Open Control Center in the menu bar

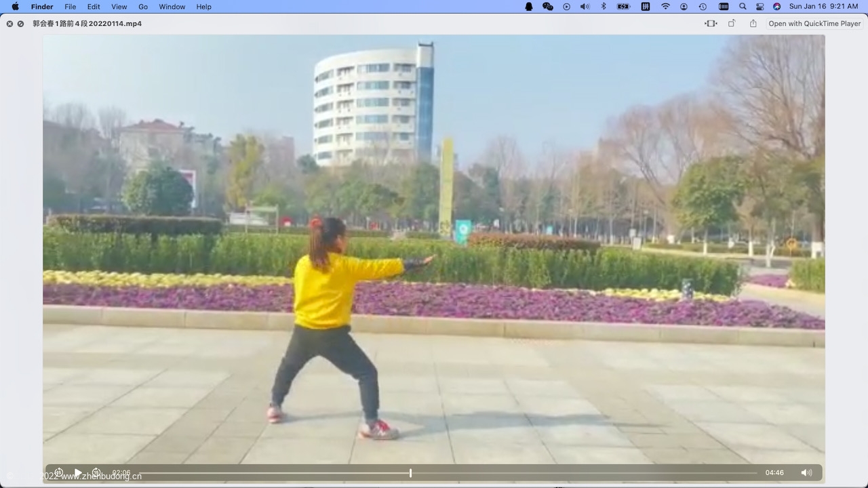tap(759, 7)
